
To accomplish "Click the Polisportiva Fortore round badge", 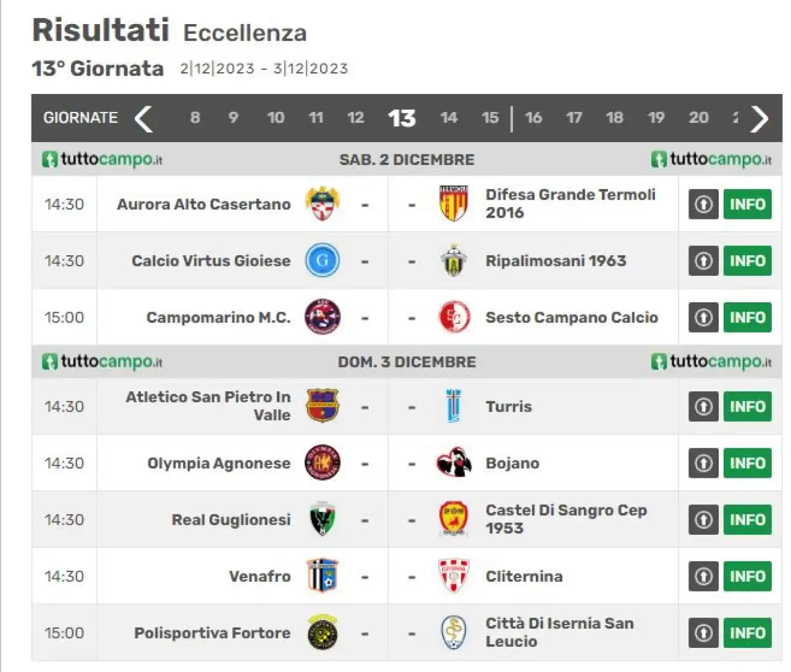I will pyautogui.click(x=323, y=632).
